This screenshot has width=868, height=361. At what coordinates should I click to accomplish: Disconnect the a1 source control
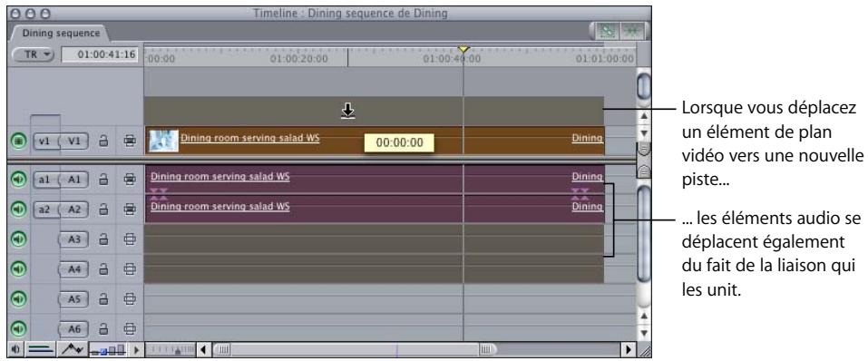click(45, 180)
